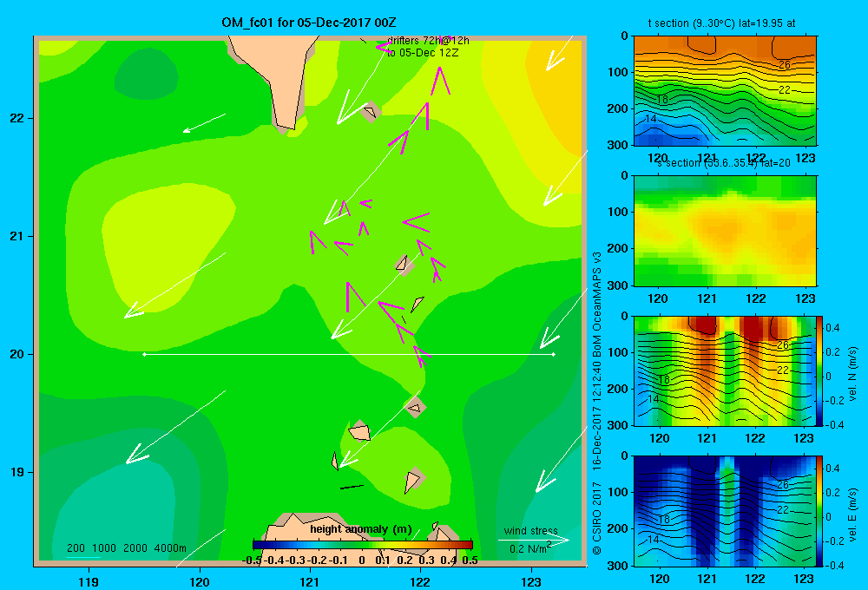Open the northward velocity section panel
The height and width of the screenshot is (590, 868).
[725, 370]
